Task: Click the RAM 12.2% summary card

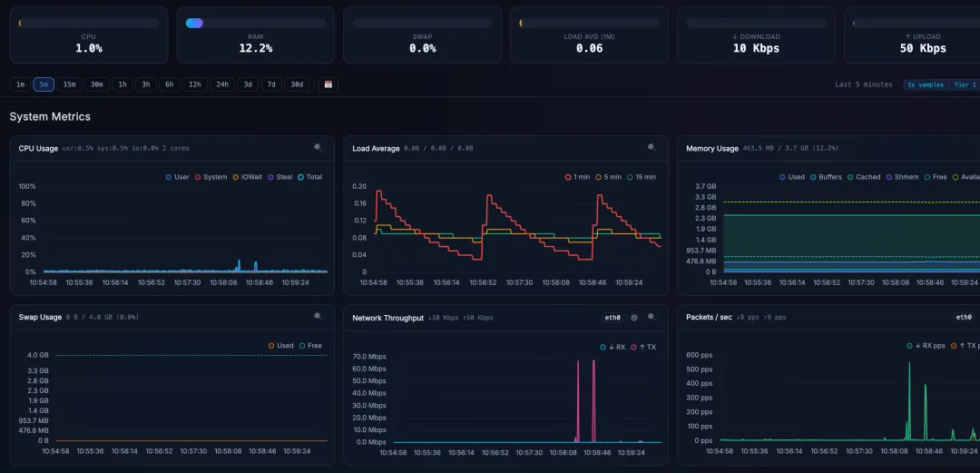Action: click(x=256, y=35)
